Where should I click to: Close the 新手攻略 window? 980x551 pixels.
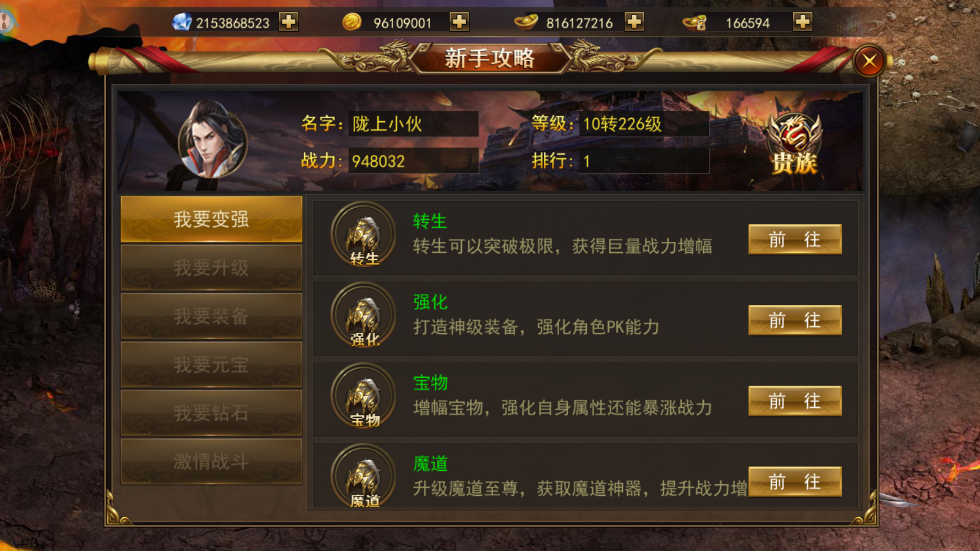pos(869,61)
